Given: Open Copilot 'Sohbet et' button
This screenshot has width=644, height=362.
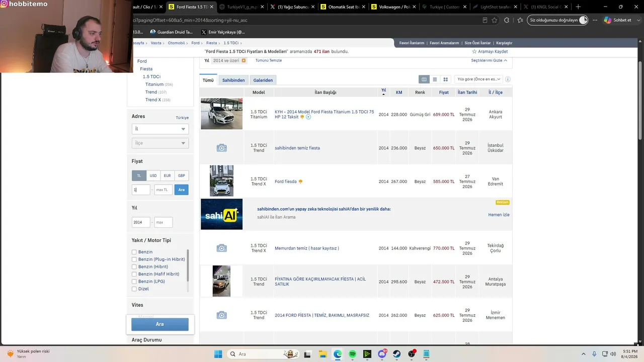Looking at the screenshot, I should (618, 20).
